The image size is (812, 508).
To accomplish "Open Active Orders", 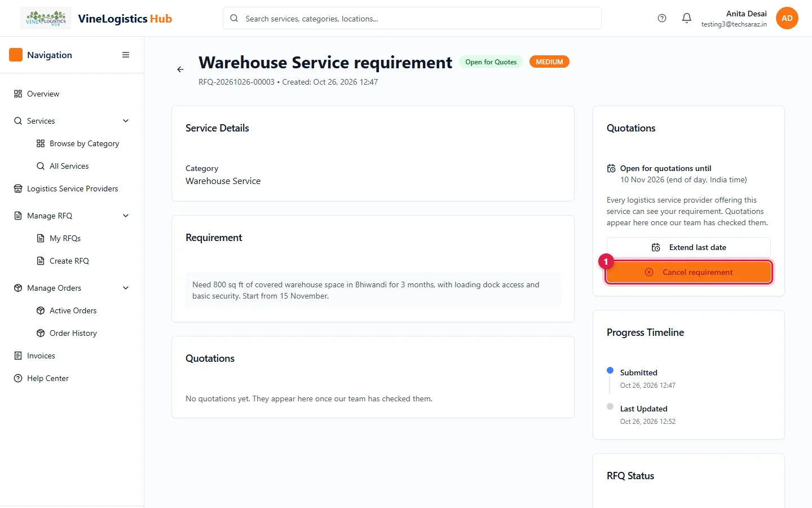I will tap(83, 310).
